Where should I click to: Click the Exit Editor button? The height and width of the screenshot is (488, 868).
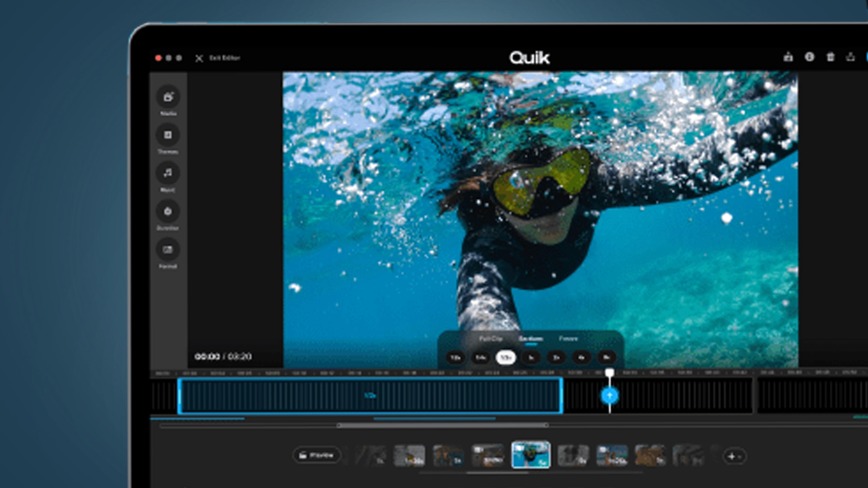coord(218,58)
